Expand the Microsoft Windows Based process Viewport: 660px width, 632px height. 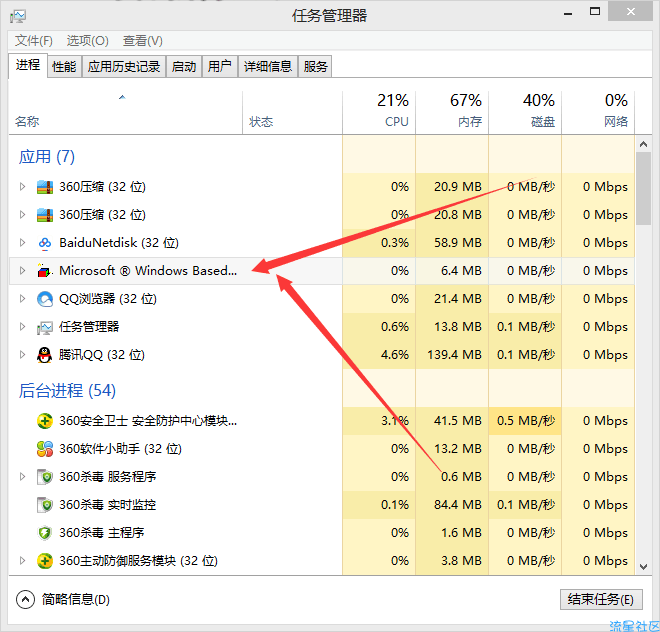22,270
